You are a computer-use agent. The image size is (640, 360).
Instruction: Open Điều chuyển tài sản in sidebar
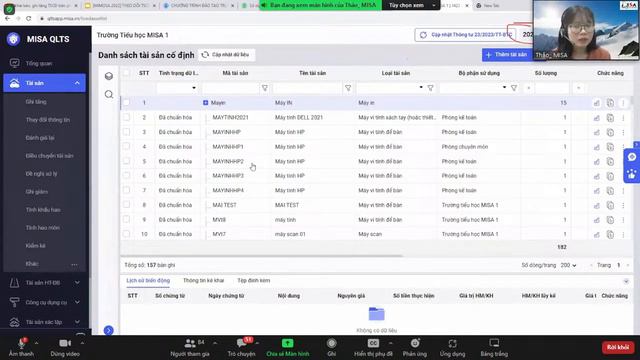(x=49, y=156)
